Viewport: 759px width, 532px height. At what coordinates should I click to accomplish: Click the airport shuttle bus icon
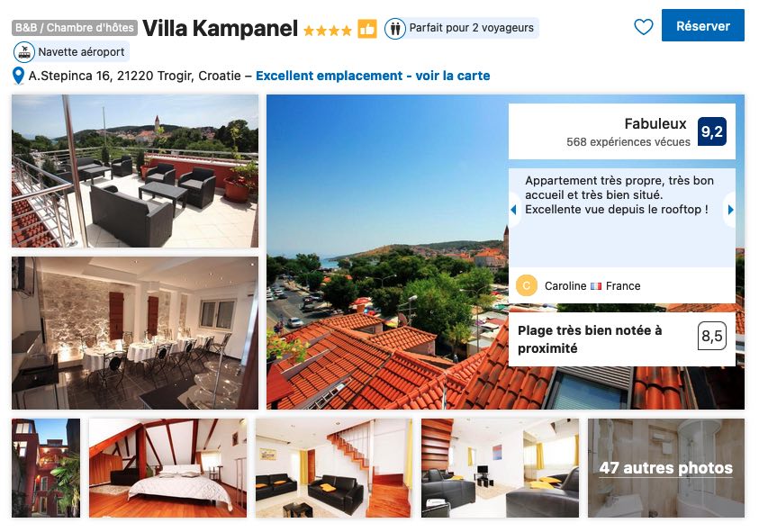click(23, 52)
